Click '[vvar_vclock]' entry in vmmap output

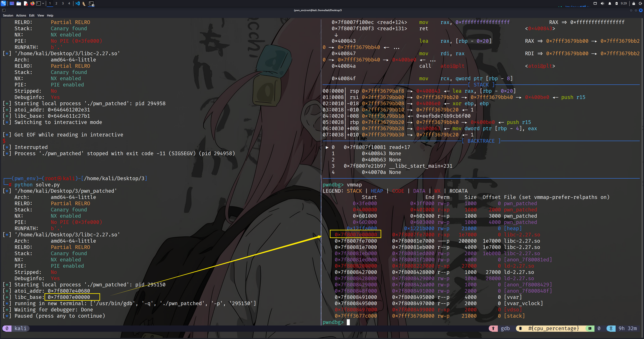[523, 304]
